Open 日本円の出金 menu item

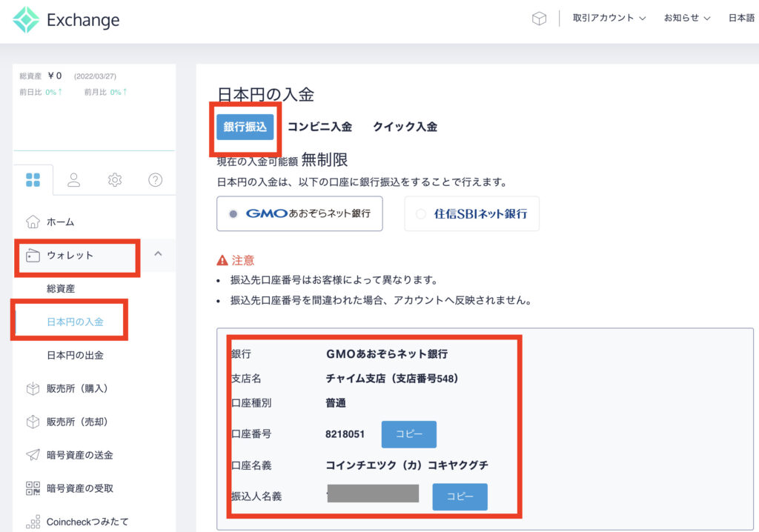coord(75,356)
